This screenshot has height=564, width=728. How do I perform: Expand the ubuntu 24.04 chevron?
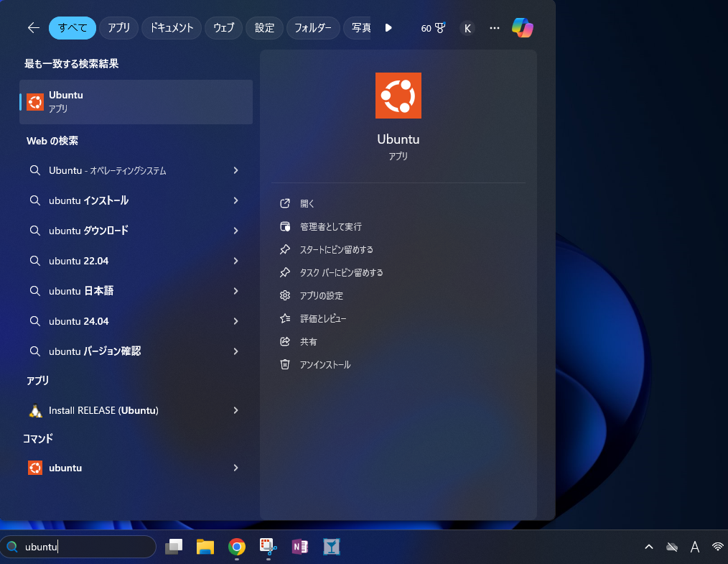(236, 321)
